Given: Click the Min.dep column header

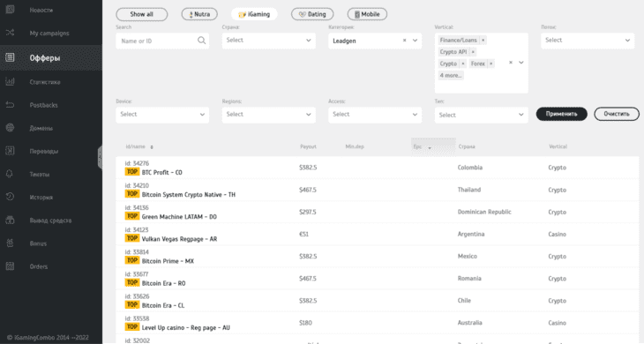Looking at the screenshot, I should pos(355,146).
